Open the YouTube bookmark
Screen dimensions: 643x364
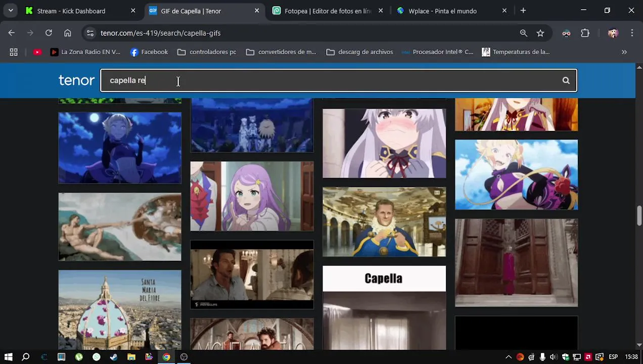37,52
